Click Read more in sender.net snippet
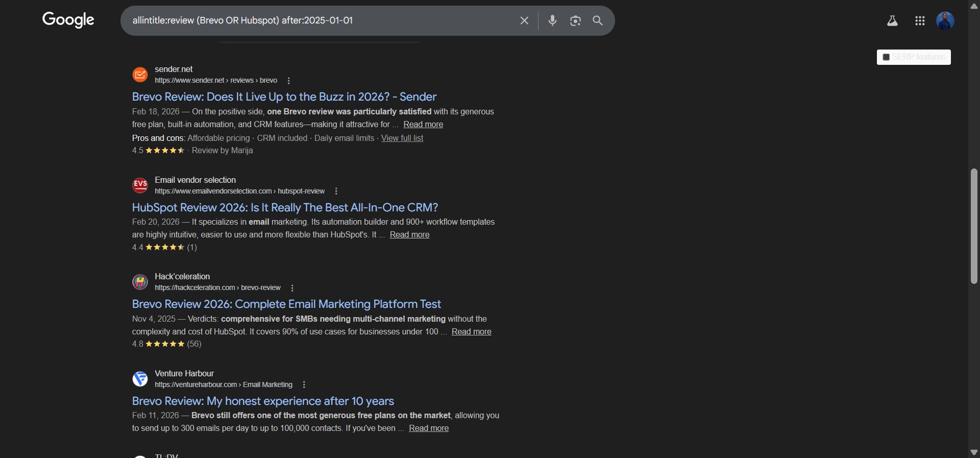This screenshot has height=458, width=980. (423, 124)
